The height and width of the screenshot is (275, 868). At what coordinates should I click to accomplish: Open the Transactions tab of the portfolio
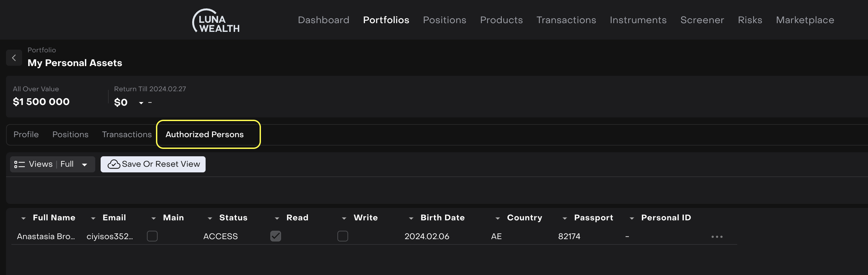(127, 134)
